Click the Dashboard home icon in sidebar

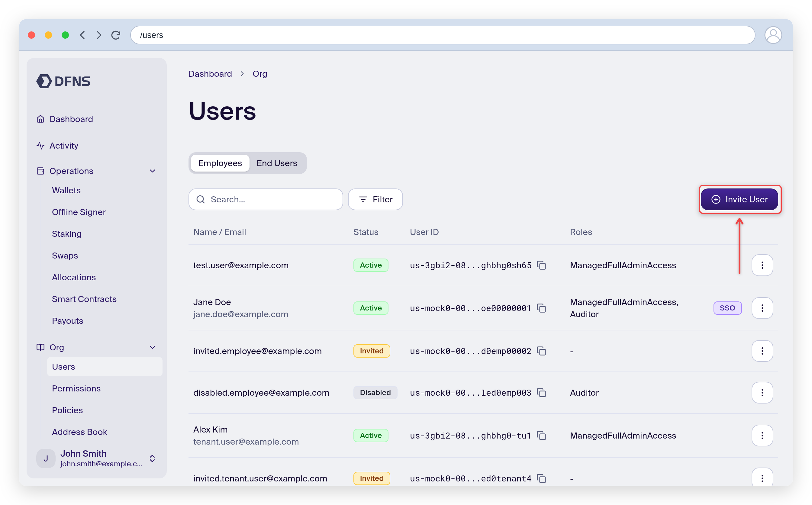40,119
